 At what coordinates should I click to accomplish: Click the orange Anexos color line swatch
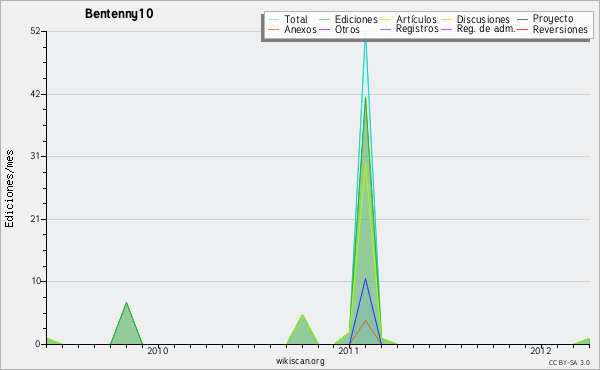point(274,29)
